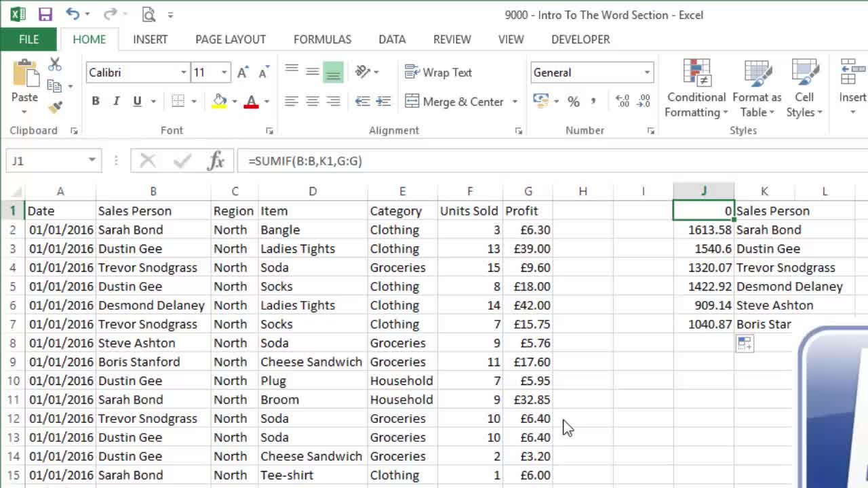Expand font color palette arrow

[267, 102]
